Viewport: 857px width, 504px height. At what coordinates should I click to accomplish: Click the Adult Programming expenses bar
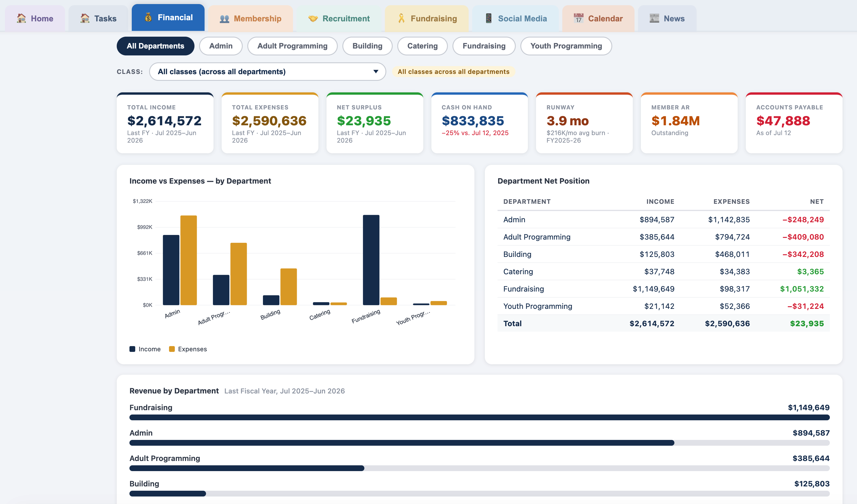239,274
